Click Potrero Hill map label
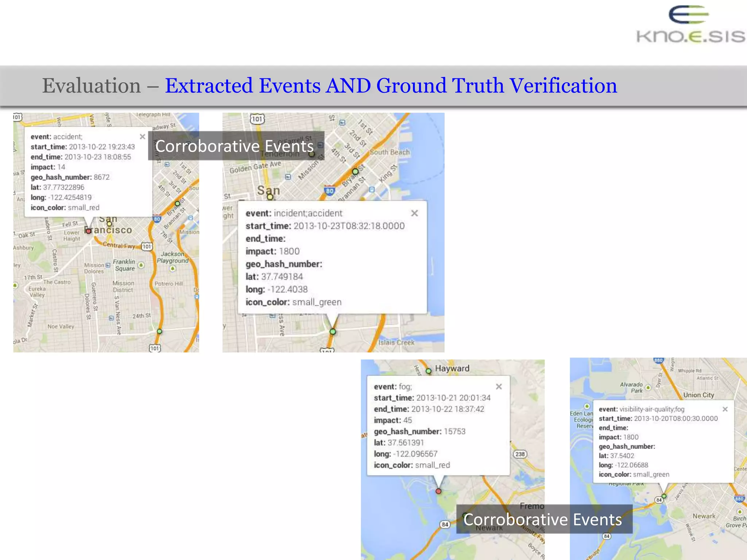 tap(169, 284)
